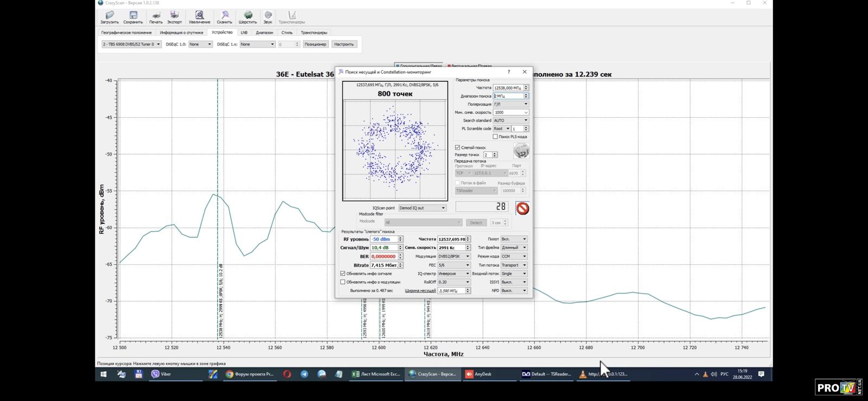The width and height of the screenshot is (868, 401).
Task: Click the Загрузить (Load) toolbar icon
Action: pos(110,17)
